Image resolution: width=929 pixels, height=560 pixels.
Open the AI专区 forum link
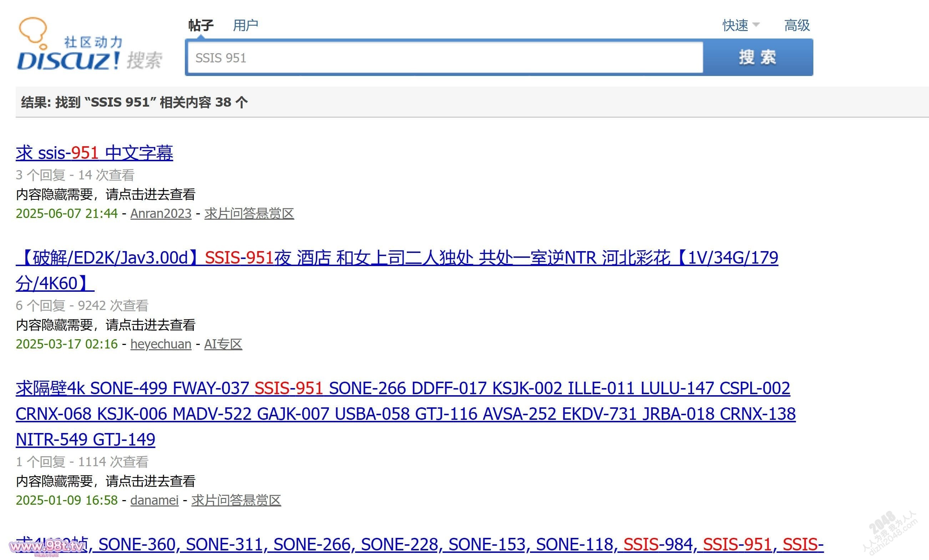click(x=223, y=344)
